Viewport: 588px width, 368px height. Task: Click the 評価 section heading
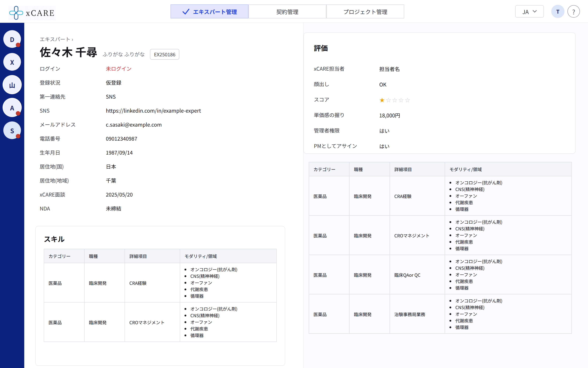point(321,48)
